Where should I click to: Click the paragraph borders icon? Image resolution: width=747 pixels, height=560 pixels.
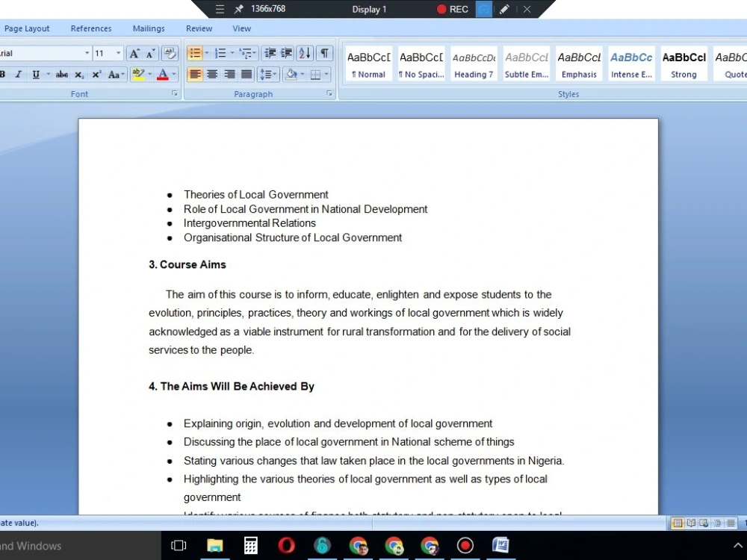(315, 74)
